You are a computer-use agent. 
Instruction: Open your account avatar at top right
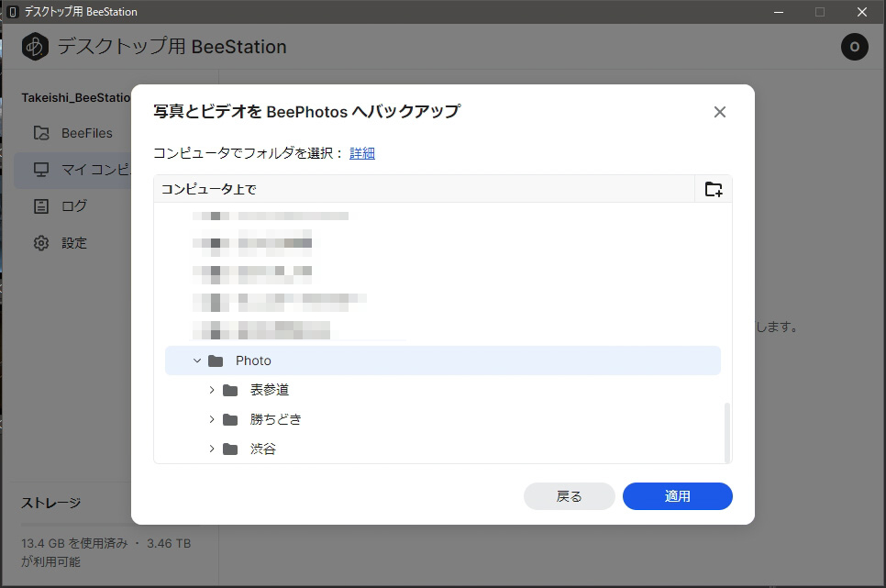(x=854, y=46)
